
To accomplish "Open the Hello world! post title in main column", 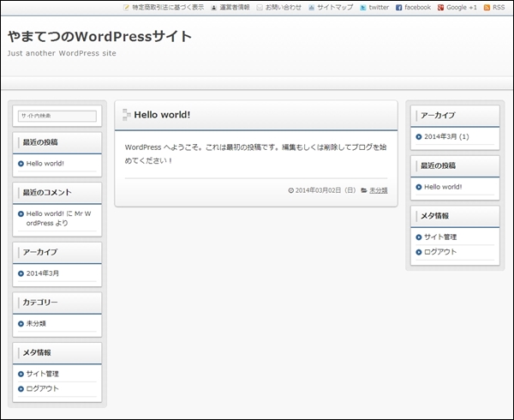I will pos(162,115).
